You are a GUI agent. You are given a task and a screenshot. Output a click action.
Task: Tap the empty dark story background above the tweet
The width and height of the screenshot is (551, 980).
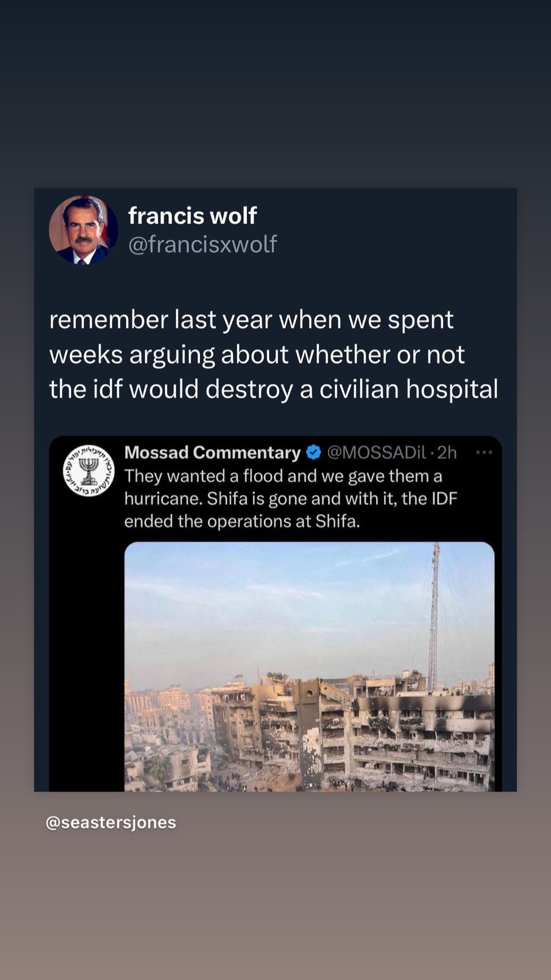[x=275, y=92]
